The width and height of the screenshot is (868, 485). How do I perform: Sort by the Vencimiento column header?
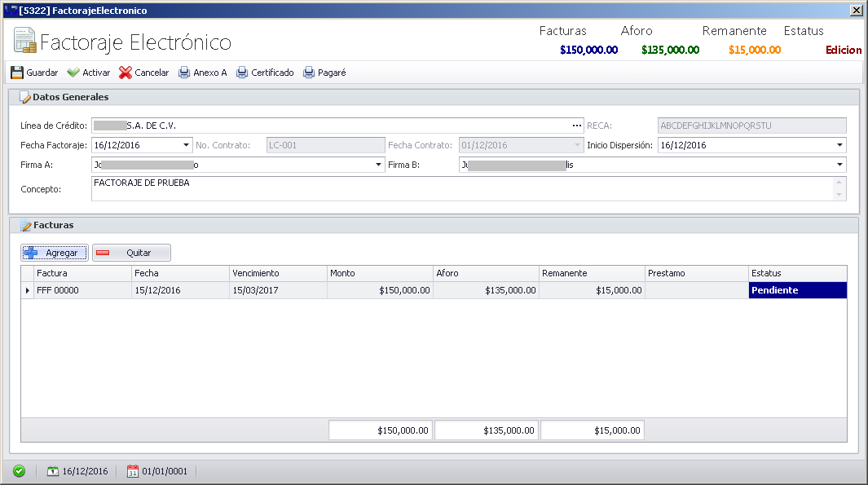[x=279, y=274]
